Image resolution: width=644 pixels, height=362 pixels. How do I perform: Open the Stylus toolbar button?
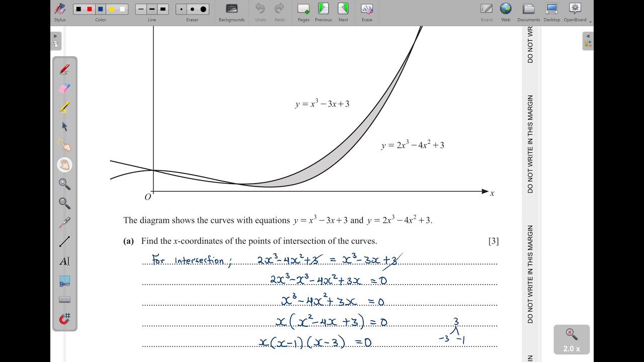[60, 13]
